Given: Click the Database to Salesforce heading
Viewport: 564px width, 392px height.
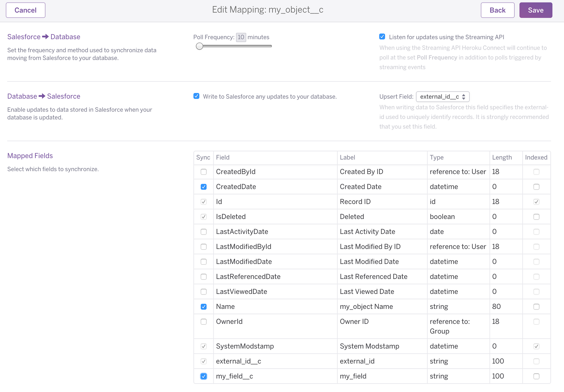Looking at the screenshot, I should pyautogui.click(x=44, y=96).
